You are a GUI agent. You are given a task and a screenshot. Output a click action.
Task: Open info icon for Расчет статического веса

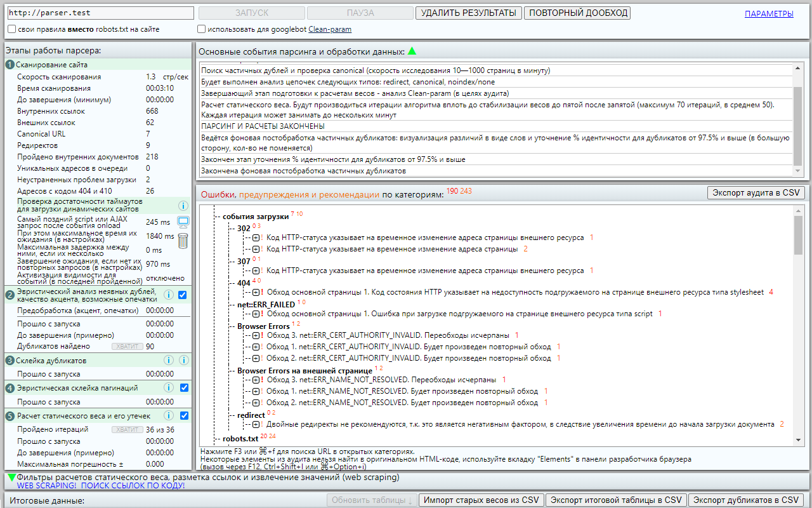(x=169, y=415)
